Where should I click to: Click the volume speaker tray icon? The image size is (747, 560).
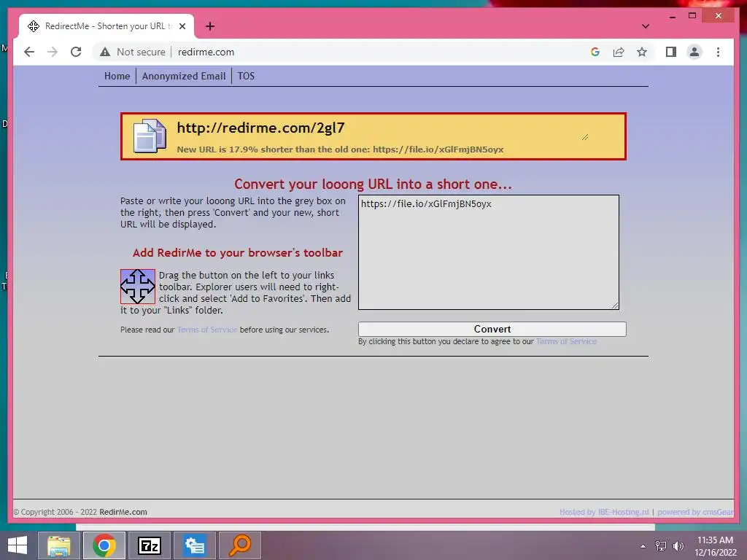(x=678, y=546)
